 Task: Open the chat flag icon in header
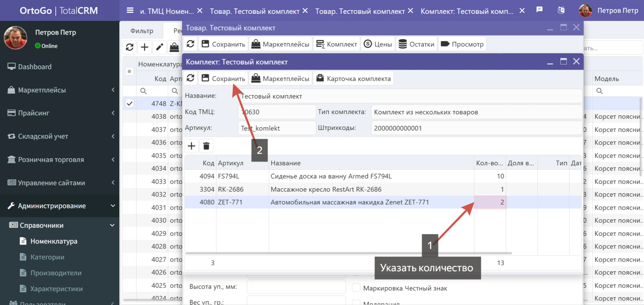pyautogui.click(x=539, y=10)
